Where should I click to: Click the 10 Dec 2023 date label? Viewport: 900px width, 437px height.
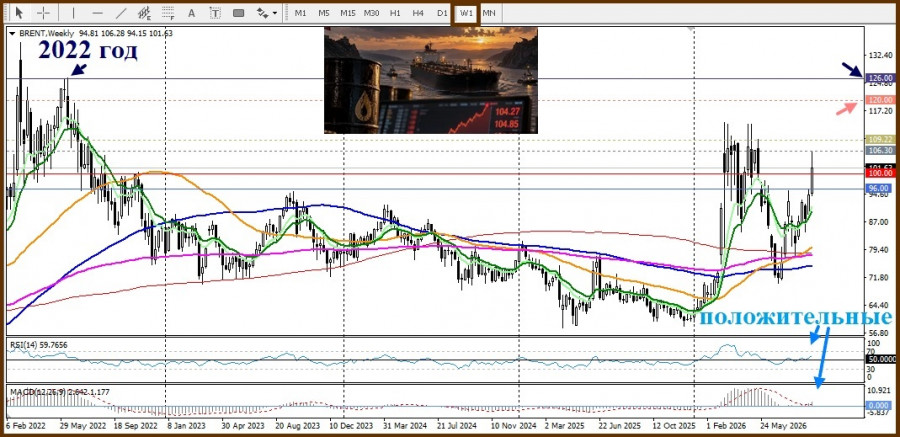point(350,427)
